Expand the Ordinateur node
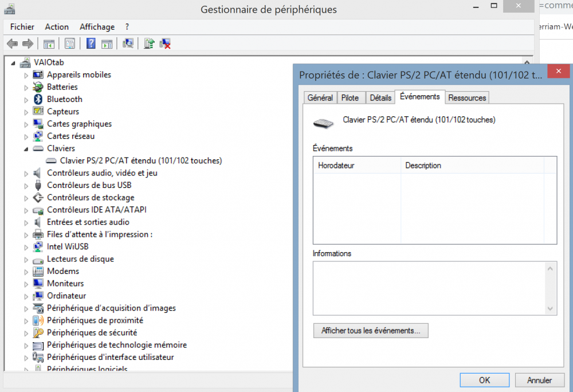 (x=26, y=297)
